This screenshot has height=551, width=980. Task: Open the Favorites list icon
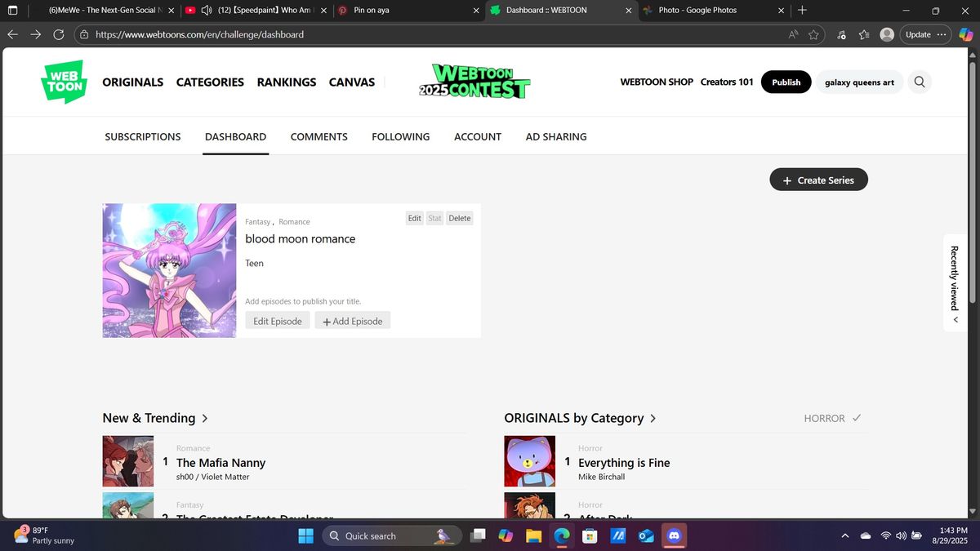tap(864, 34)
